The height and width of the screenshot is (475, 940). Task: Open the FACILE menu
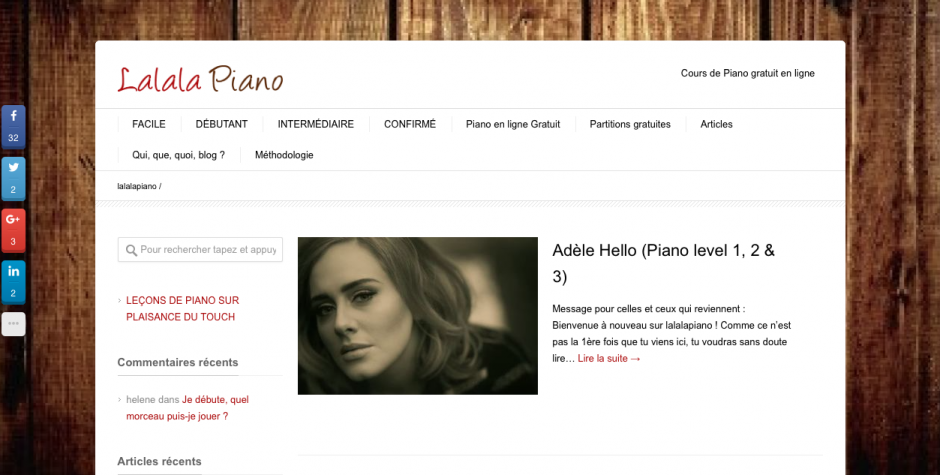click(x=149, y=124)
